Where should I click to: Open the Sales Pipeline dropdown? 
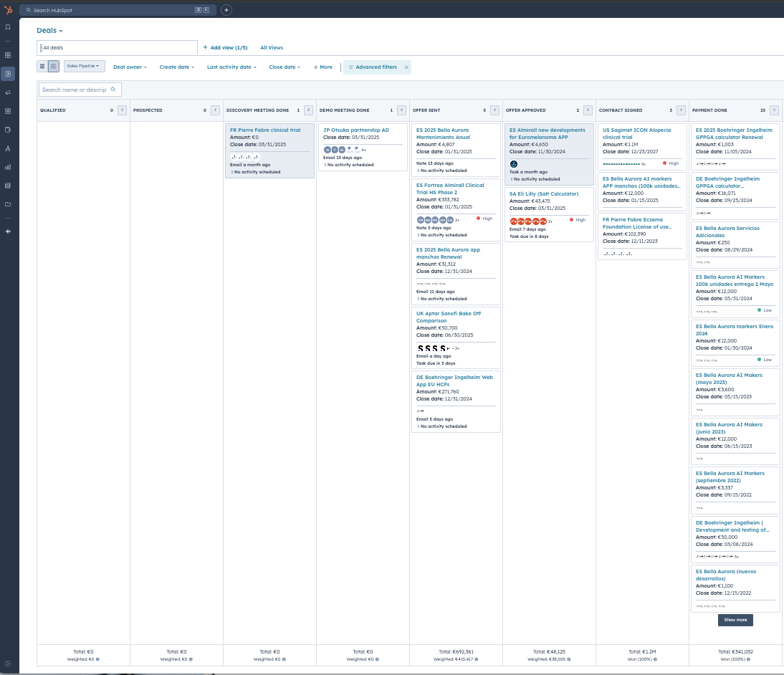(x=85, y=67)
